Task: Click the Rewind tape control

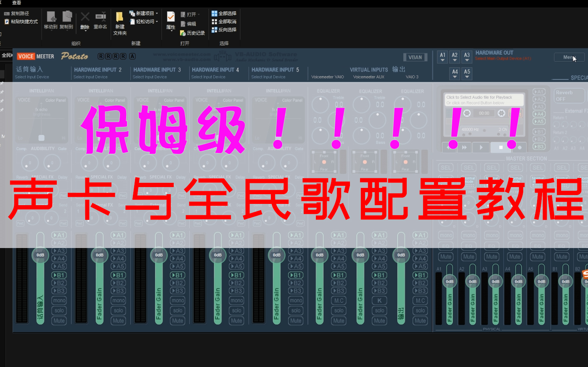Action: pos(448,147)
